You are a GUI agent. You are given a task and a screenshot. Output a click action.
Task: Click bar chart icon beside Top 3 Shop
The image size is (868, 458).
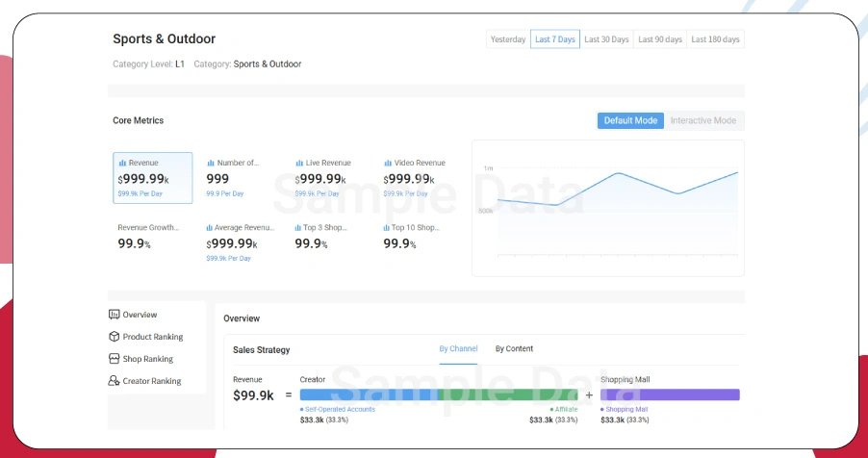pos(298,228)
